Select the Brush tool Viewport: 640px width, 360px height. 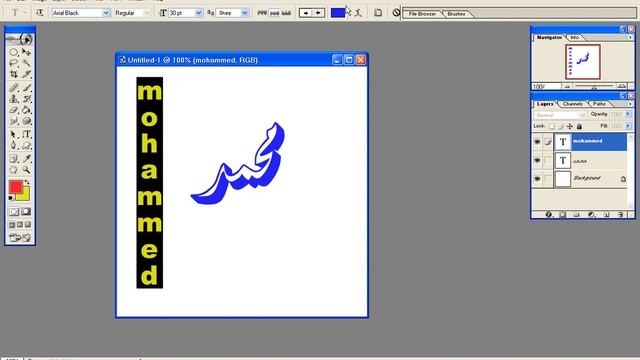[27, 87]
